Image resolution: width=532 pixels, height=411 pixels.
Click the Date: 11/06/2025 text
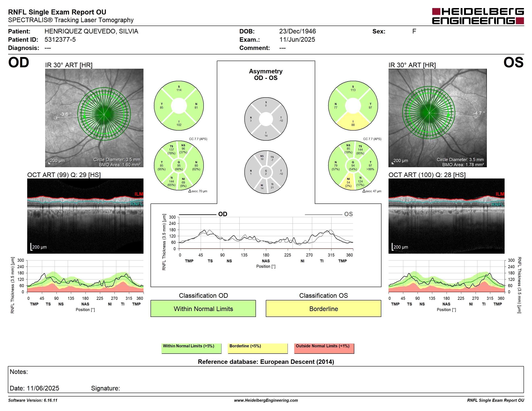tap(34, 388)
